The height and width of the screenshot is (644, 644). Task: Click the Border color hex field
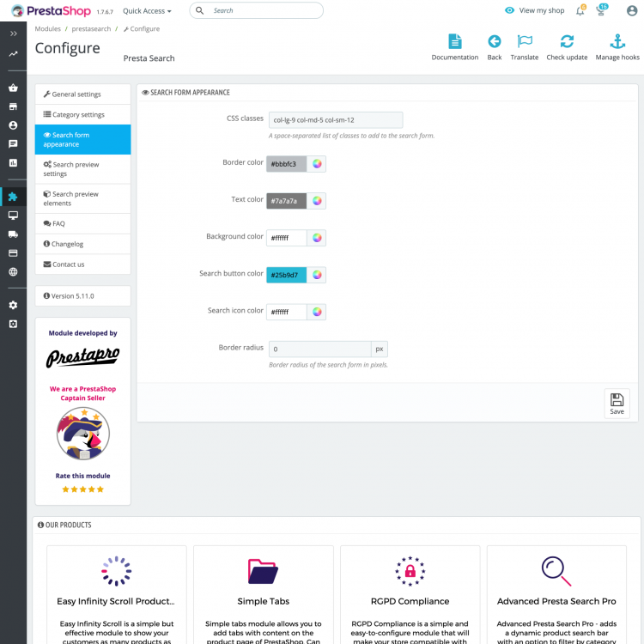pos(286,164)
